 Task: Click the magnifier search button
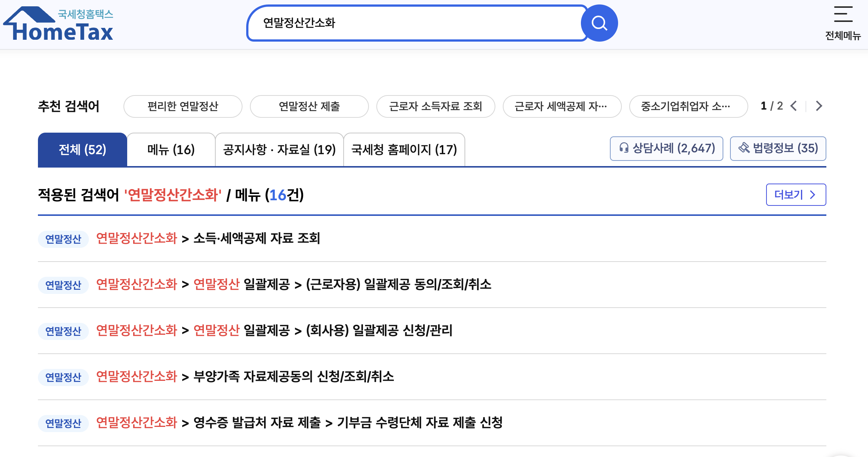(599, 23)
